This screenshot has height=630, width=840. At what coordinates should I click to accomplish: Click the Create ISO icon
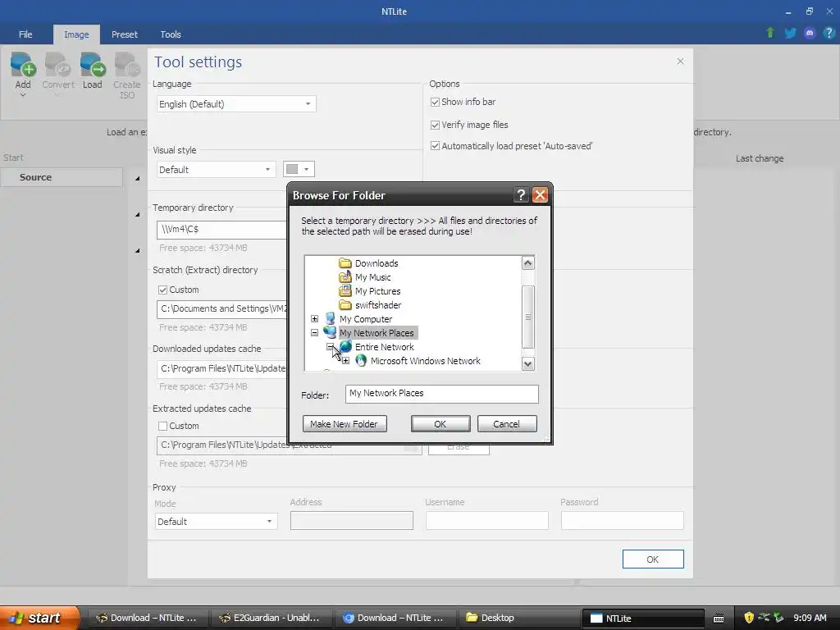[x=127, y=65]
